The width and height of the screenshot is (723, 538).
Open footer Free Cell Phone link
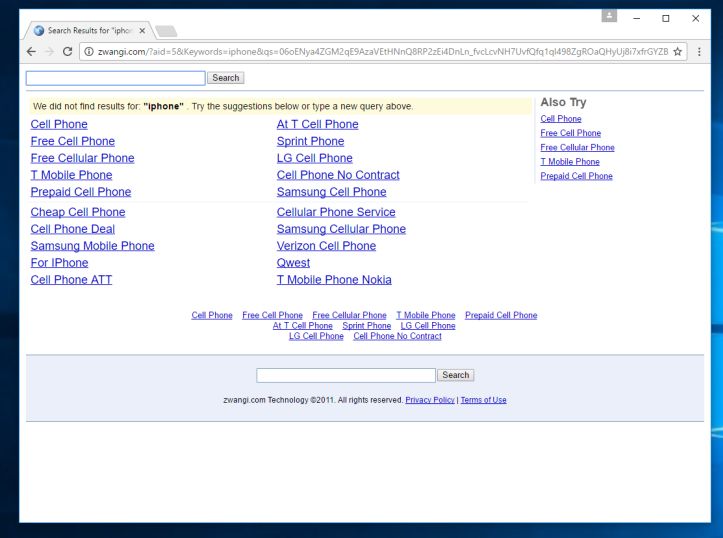[273, 315]
